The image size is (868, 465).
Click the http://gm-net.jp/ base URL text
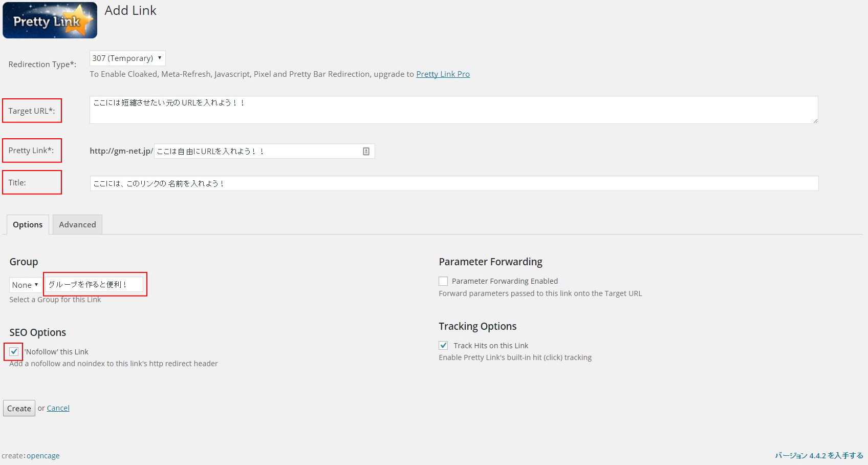(x=121, y=151)
